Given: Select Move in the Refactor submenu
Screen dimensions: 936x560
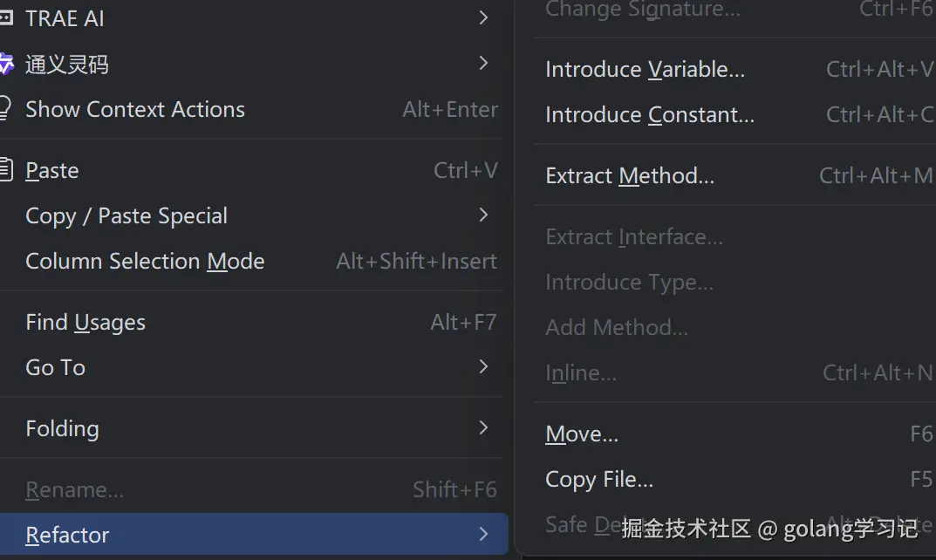Looking at the screenshot, I should click(x=582, y=434).
